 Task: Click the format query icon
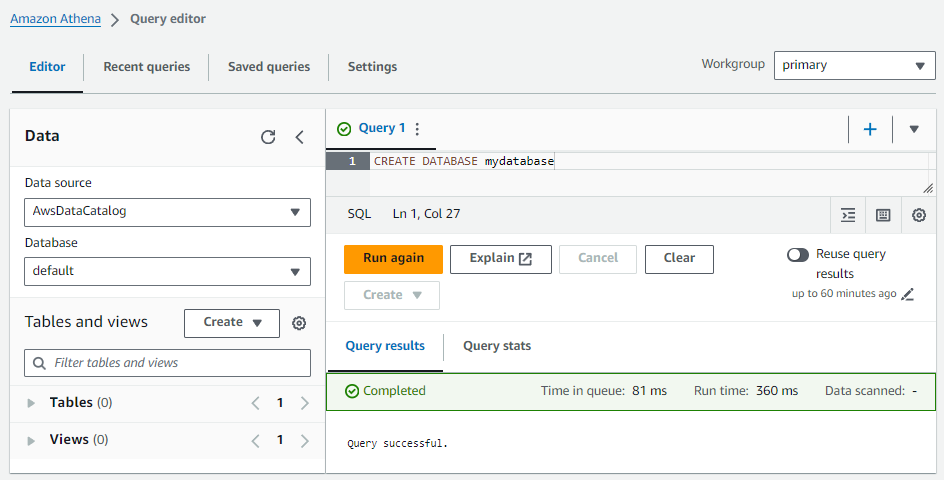pyautogui.click(x=848, y=215)
